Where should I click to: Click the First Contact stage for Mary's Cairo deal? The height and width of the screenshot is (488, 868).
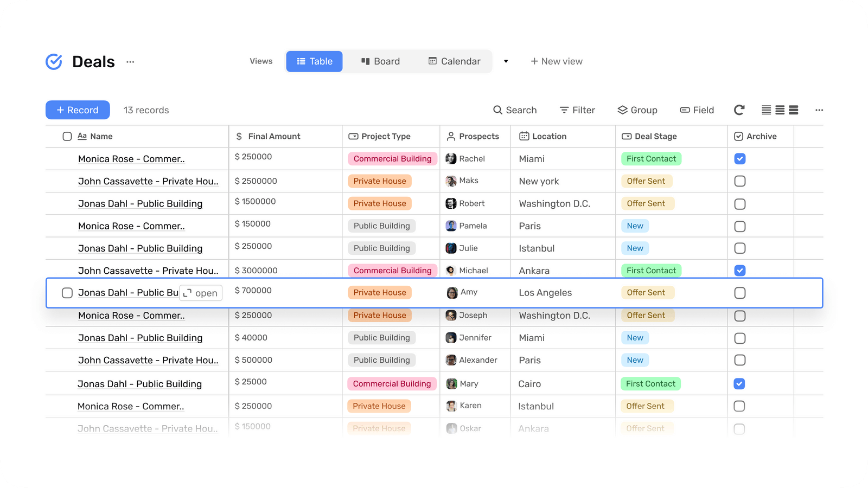click(650, 383)
